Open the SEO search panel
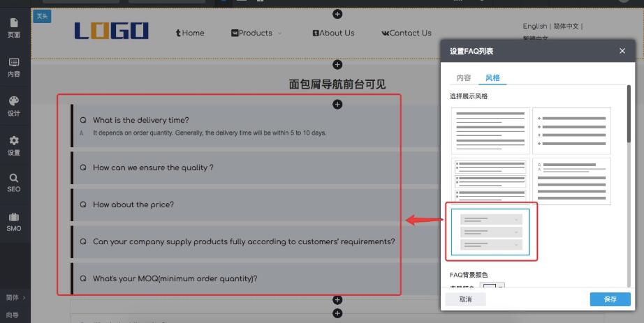The height and width of the screenshot is (323, 644). 14,183
